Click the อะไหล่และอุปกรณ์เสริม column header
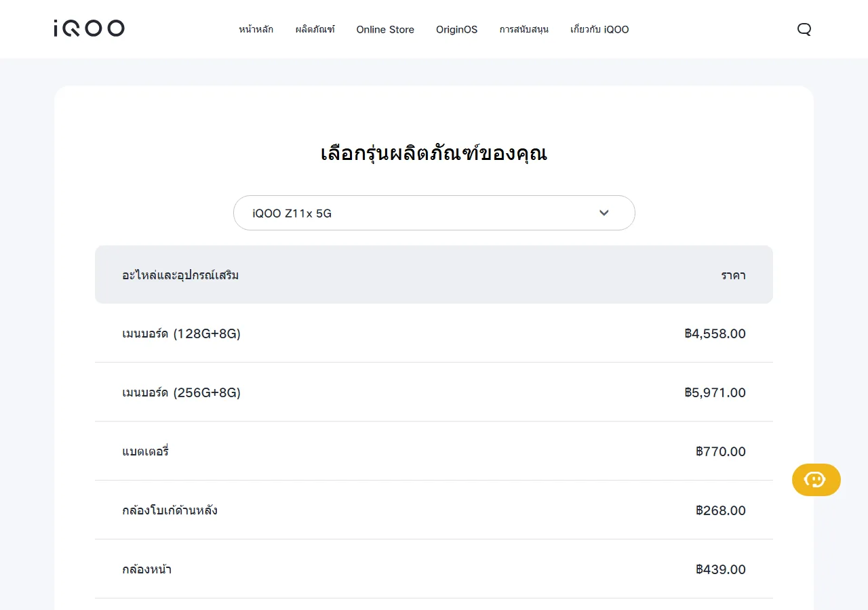 click(180, 275)
